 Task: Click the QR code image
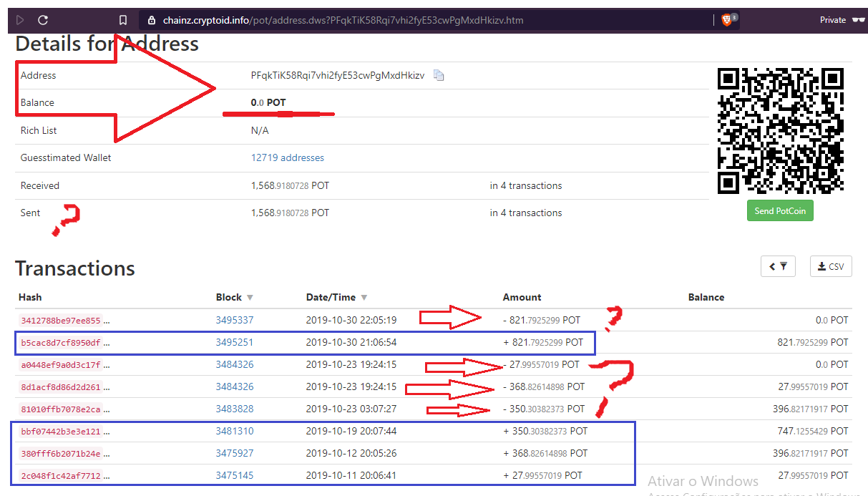[781, 130]
